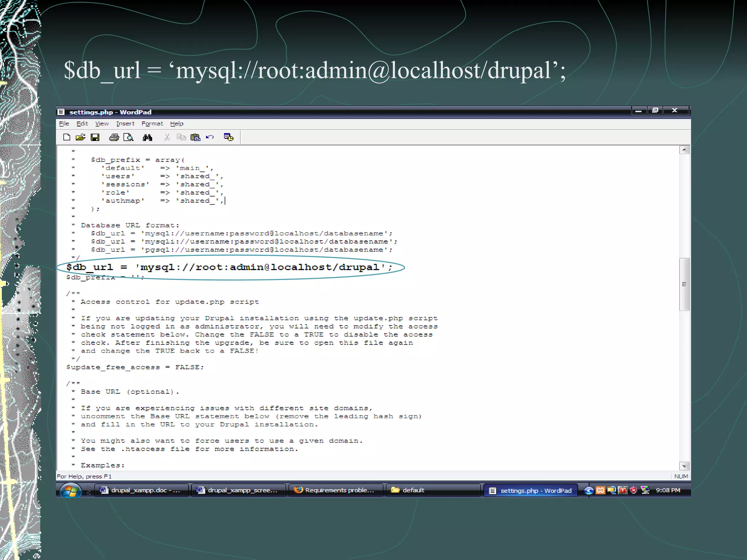Click the red security shield tray icon
Screen dimensions: 747x560
[x=634, y=490]
